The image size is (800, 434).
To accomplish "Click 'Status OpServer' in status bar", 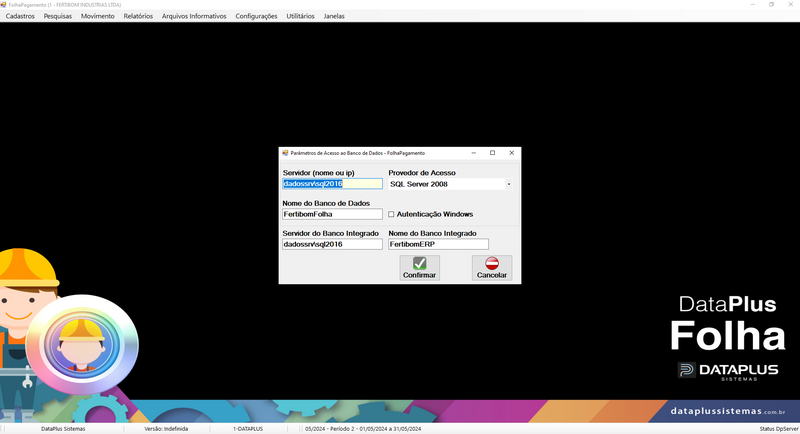I will pos(779,429).
